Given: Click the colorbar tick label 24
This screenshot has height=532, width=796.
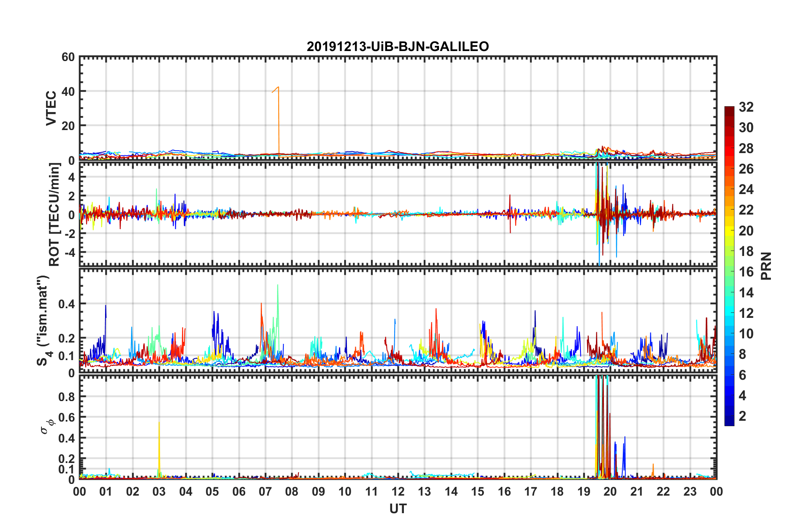Looking at the screenshot, I should [x=746, y=189].
